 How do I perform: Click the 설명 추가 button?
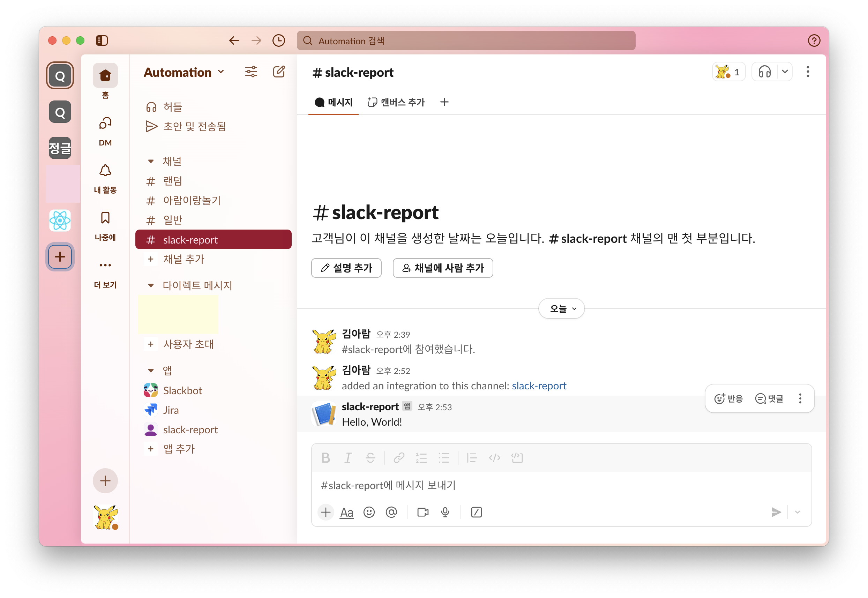coord(346,268)
